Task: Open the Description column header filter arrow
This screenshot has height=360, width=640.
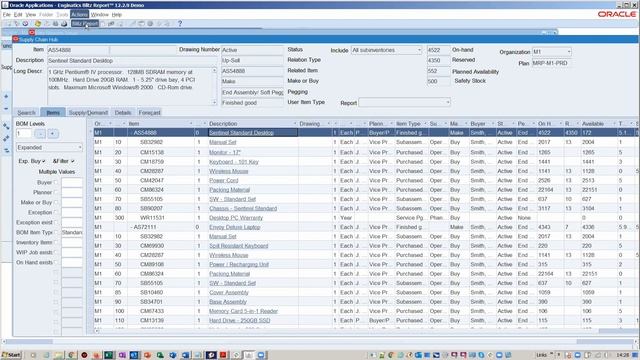Action: tap(295, 124)
